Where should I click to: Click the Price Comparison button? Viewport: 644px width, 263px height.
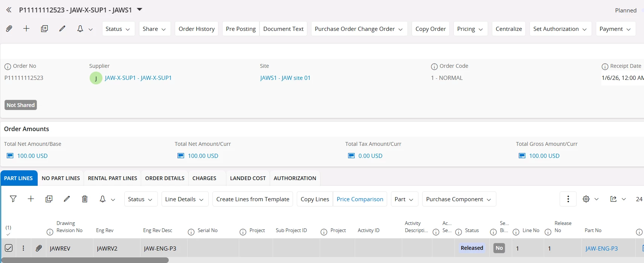point(360,199)
